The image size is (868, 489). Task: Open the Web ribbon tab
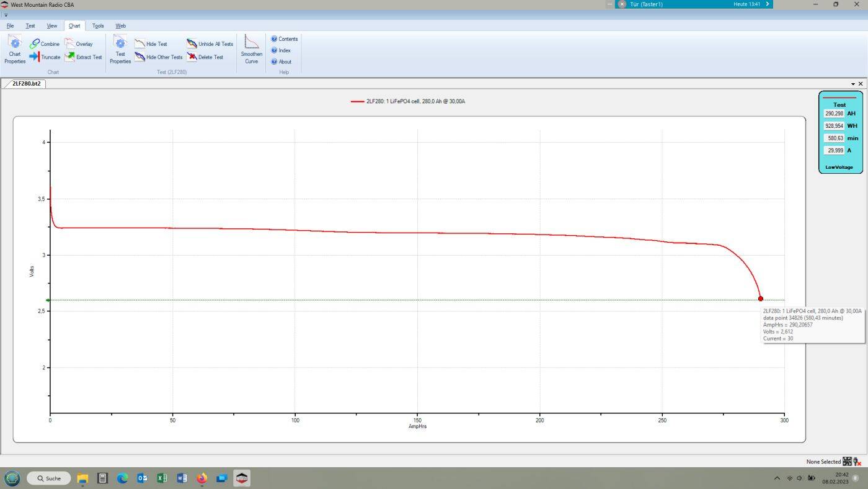coord(120,26)
